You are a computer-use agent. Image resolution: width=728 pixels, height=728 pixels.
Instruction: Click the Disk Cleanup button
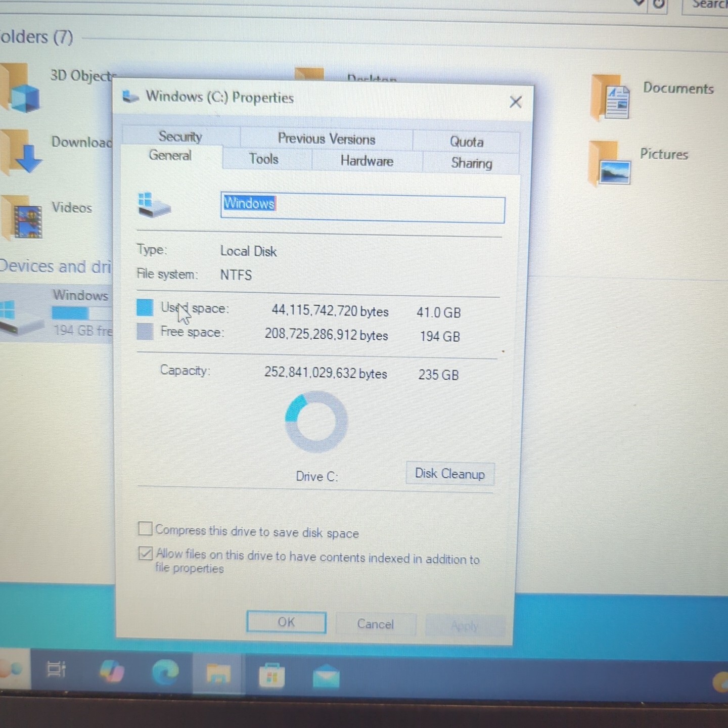(450, 474)
